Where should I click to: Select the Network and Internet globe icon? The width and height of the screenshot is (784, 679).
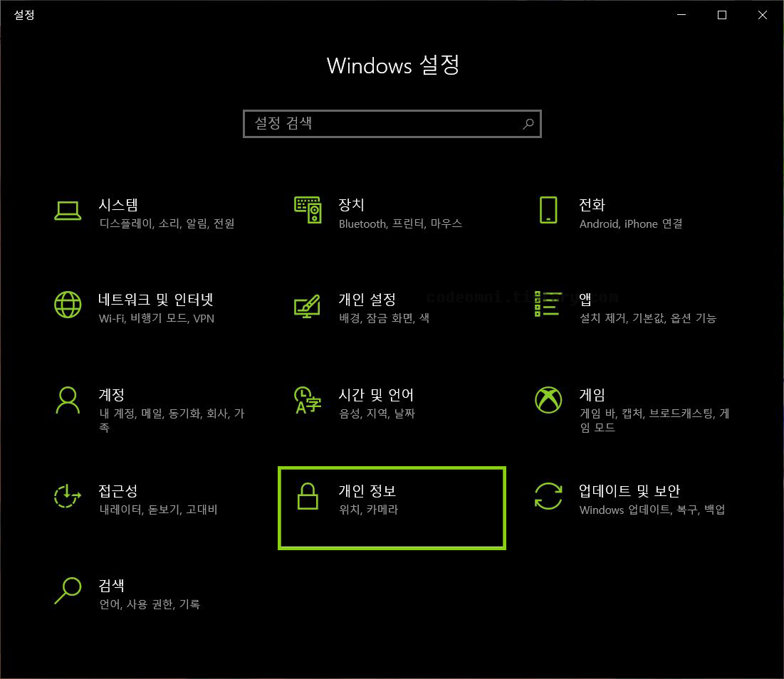(68, 305)
